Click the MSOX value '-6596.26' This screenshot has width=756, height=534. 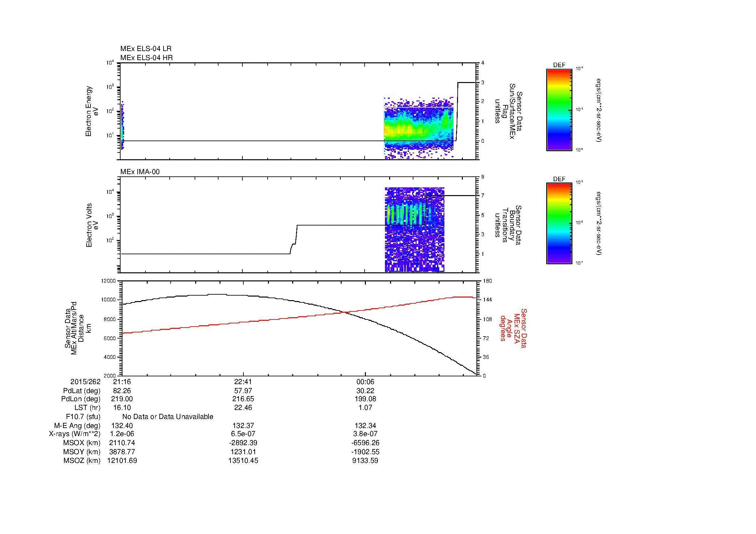tap(365, 443)
